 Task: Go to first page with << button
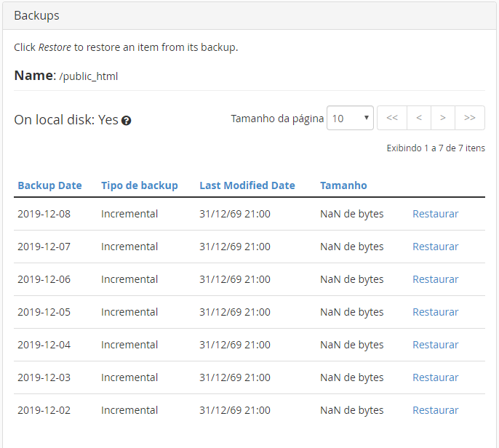pyautogui.click(x=392, y=118)
